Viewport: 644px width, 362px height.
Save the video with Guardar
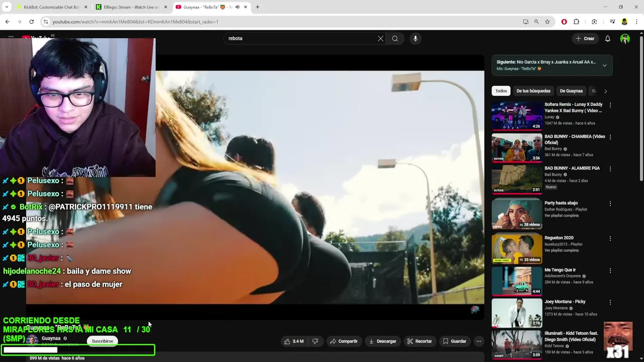[x=454, y=341]
